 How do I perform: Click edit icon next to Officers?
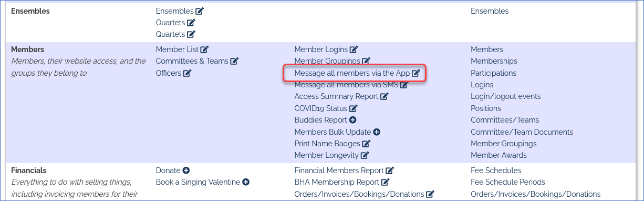click(187, 73)
